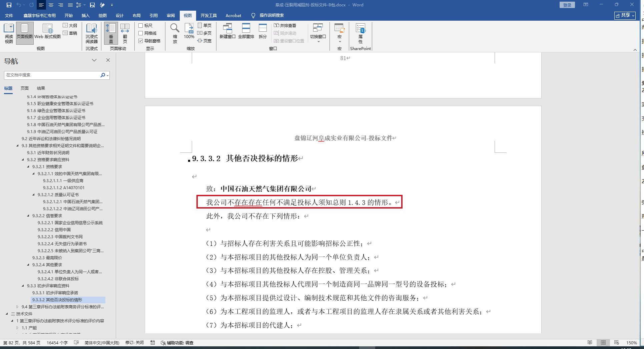Expand heading 9.4 第三章评标办法
Screen dimensions: 644x349
[18, 307]
